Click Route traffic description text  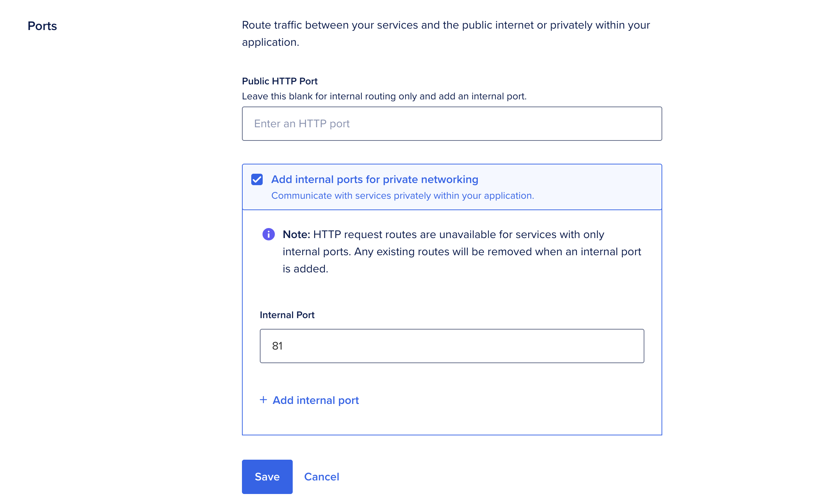445,25
